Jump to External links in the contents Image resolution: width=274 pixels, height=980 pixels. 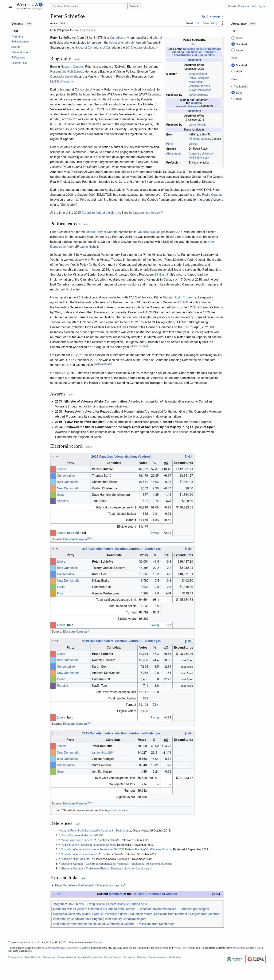(19, 63)
